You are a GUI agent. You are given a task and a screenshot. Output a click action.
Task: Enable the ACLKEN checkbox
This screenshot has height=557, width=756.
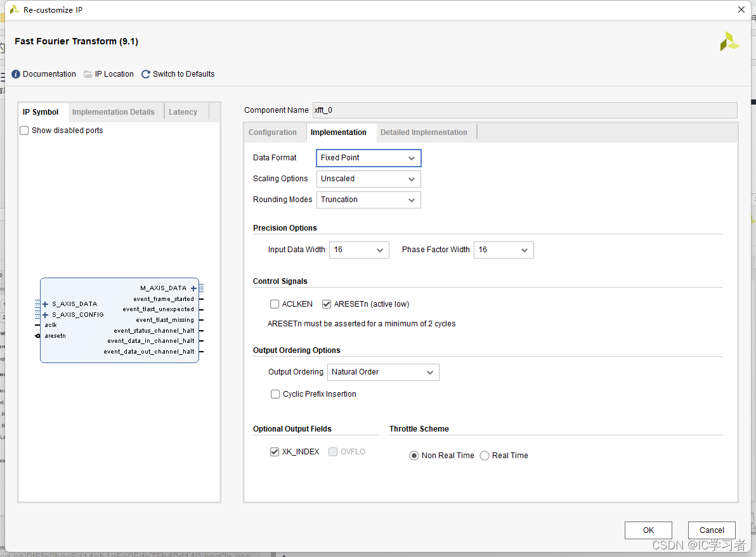[275, 304]
